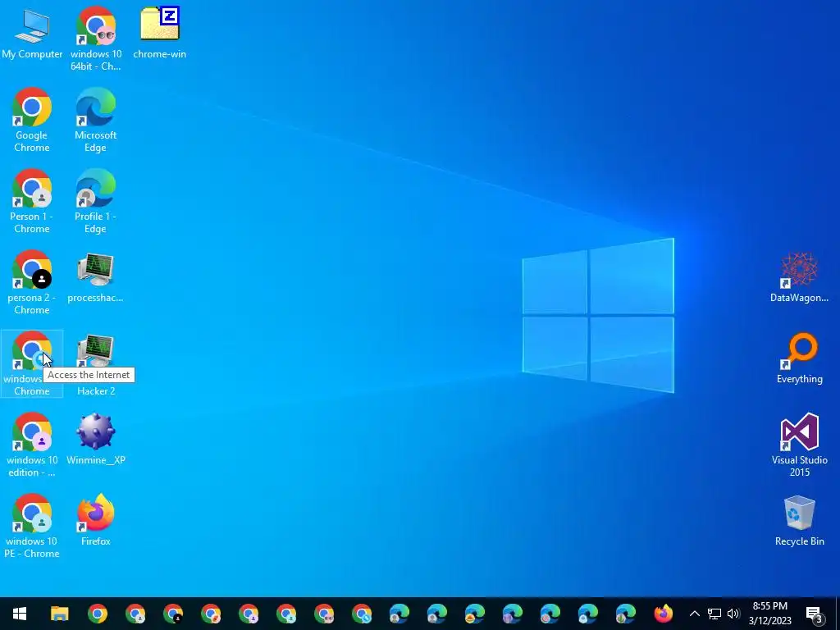
Task: Select the 'persona 2 - Chrome' shortcut
Action: (x=32, y=283)
